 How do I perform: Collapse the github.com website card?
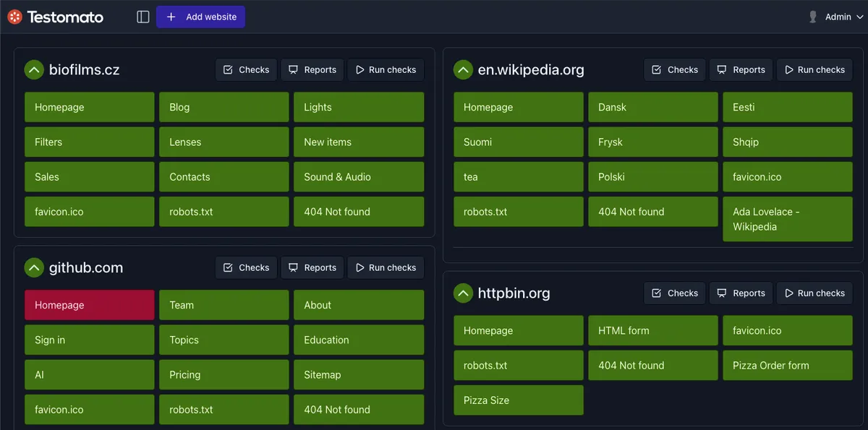tap(34, 268)
